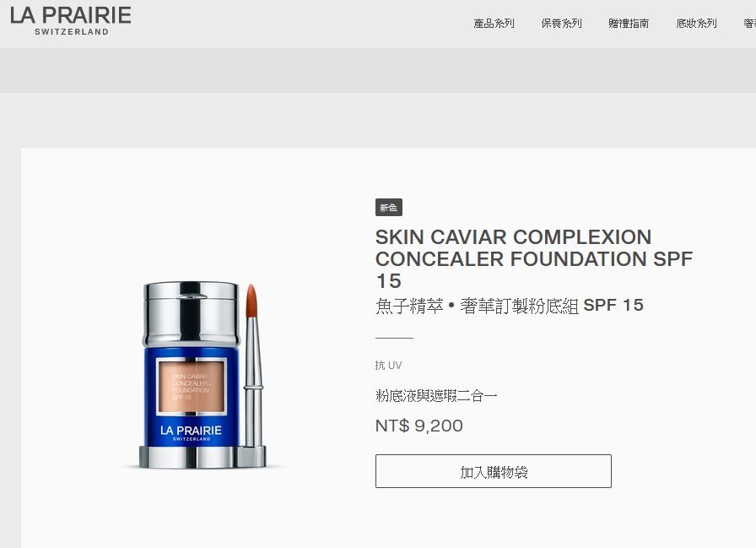Screen dimensions: 756x548
Task: Click the NT$ 9,200 price text
Action: (x=419, y=426)
